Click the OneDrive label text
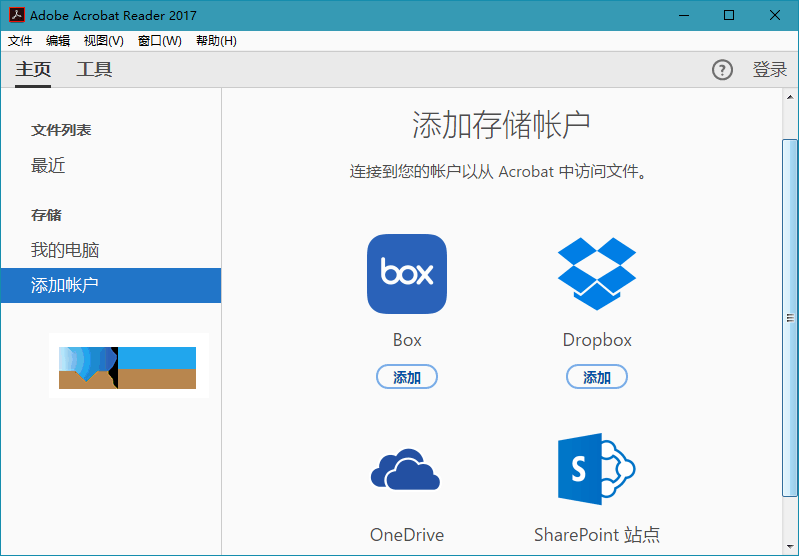This screenshot has height=556, width=799. point(407,535)
